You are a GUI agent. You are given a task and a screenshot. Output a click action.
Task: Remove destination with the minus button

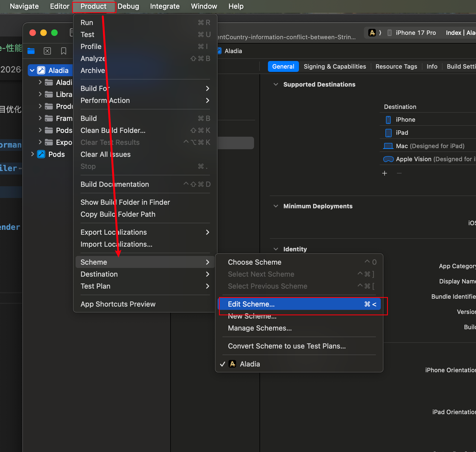pyautogui.click(x=399, y=173)
